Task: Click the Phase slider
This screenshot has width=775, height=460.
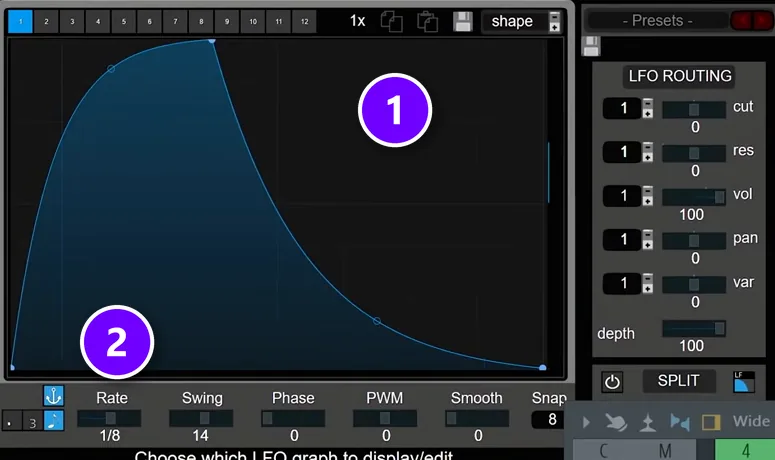Action: click(x=293, y=418)
